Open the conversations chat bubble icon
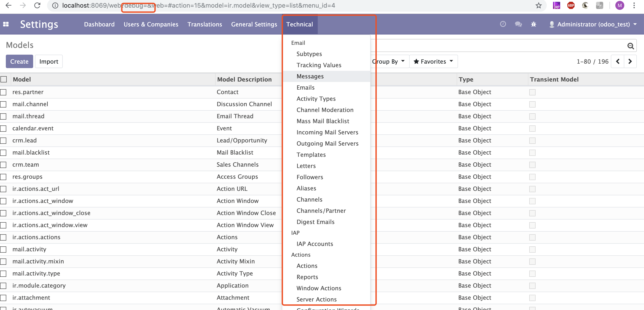The width and height of the screenshot is (644, 310). [518, 24]
